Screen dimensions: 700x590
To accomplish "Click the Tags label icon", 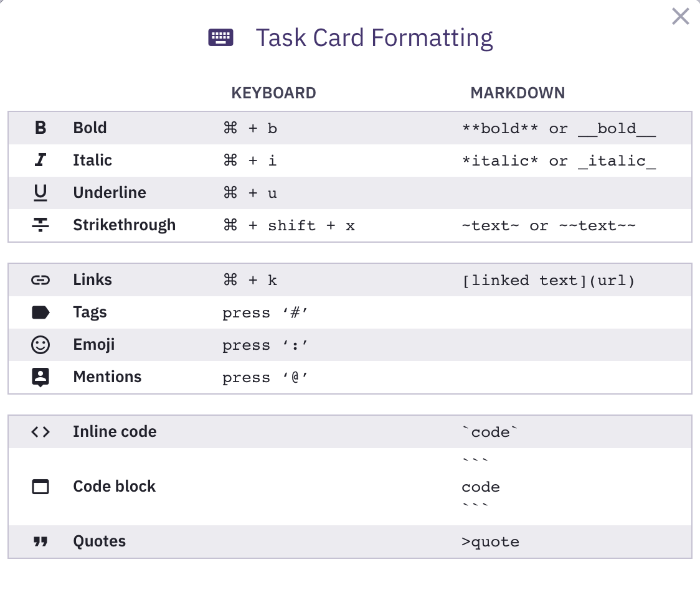I will pos(40,312).
